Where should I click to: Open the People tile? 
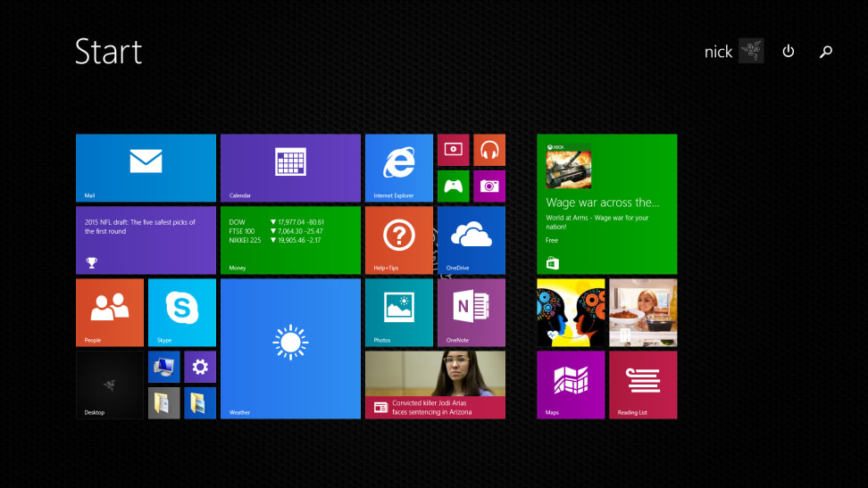[x=110, y=312]
